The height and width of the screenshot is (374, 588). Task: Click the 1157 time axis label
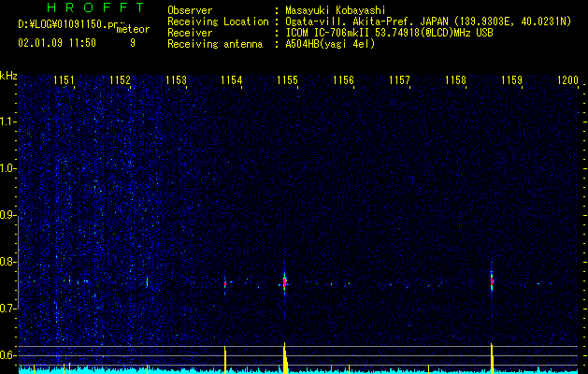[x=399, y=80]
